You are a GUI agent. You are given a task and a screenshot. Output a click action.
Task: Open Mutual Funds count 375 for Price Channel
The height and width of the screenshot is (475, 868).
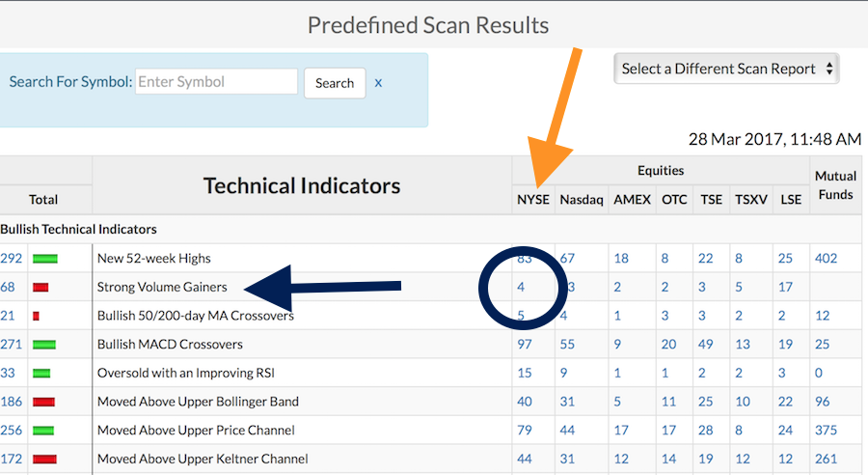pos(826,430)
